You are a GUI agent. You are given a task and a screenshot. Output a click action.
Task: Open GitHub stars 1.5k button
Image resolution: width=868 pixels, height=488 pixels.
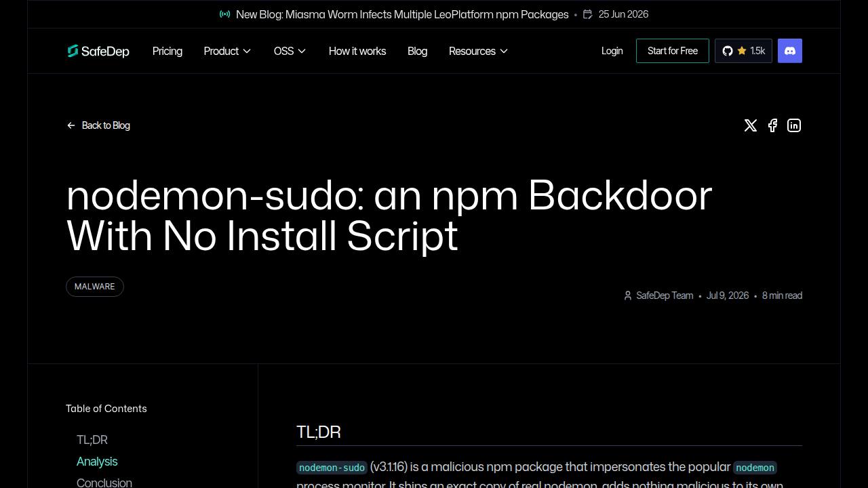pos(743,51)
